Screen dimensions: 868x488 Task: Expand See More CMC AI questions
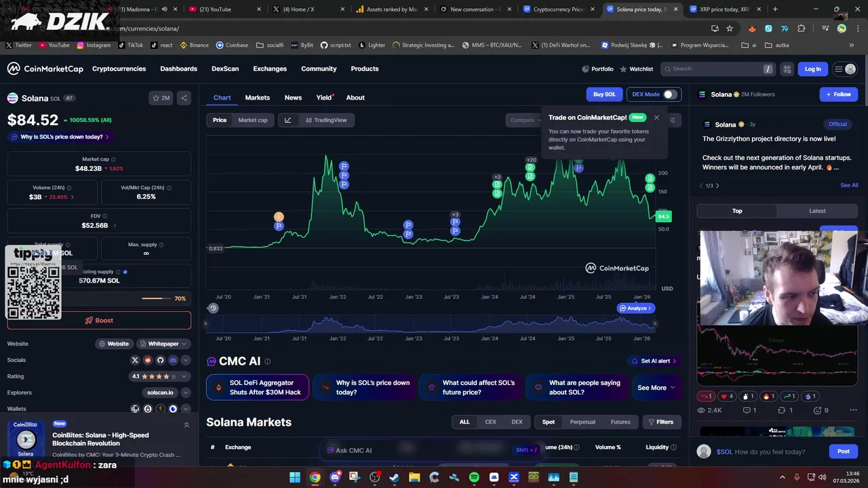(x=656, y=388)
